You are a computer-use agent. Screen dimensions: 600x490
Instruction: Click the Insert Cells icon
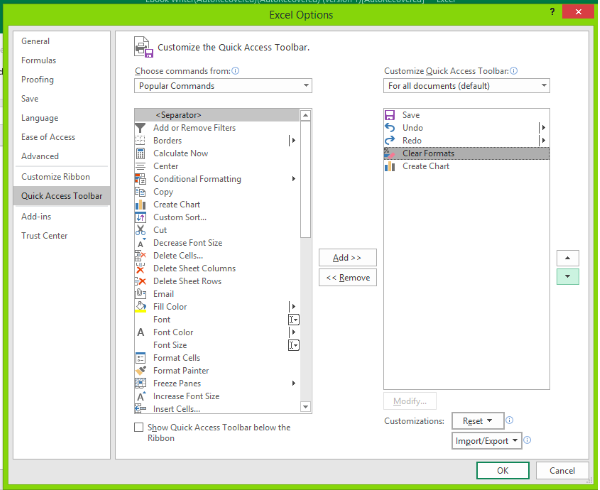(x=140, y=409)
